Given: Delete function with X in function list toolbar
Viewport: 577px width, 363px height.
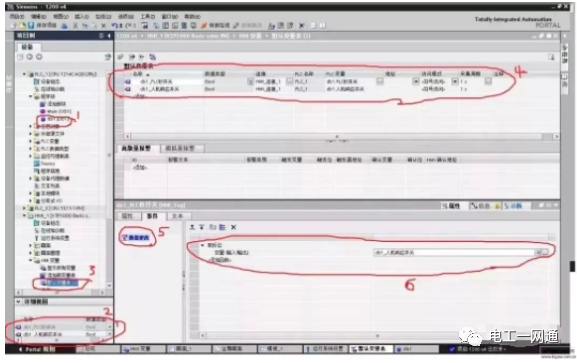Looking at the screenshot, I should [x=234, y=227].
